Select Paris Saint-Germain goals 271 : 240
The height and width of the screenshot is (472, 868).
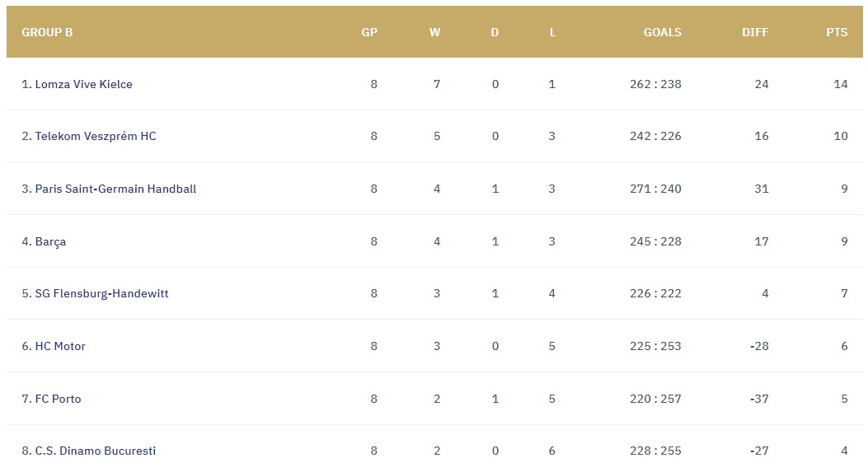pyautogui.click(x=655, y=189)
